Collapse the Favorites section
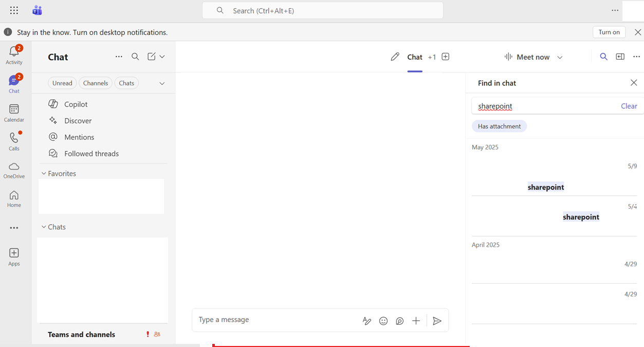 (x=59, y=174)
